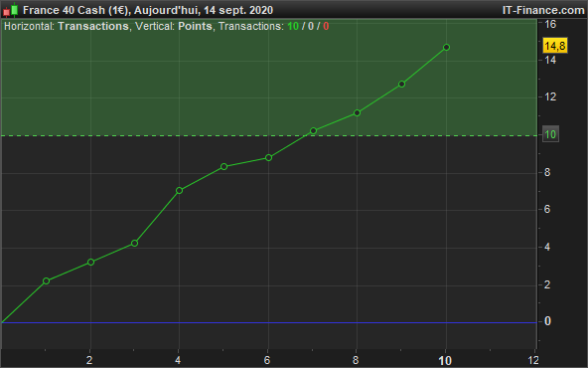Click the bold 10 on the horizontal axis

click(445, 361)
